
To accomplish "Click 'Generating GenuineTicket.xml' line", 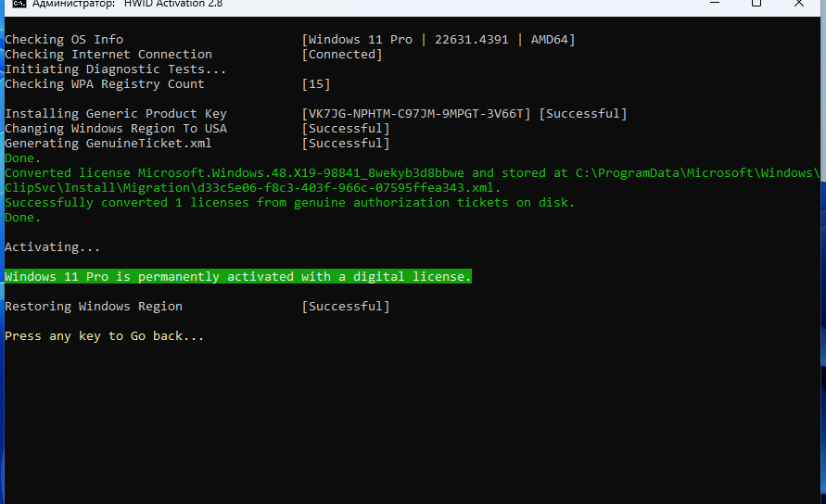I will 108,144.
